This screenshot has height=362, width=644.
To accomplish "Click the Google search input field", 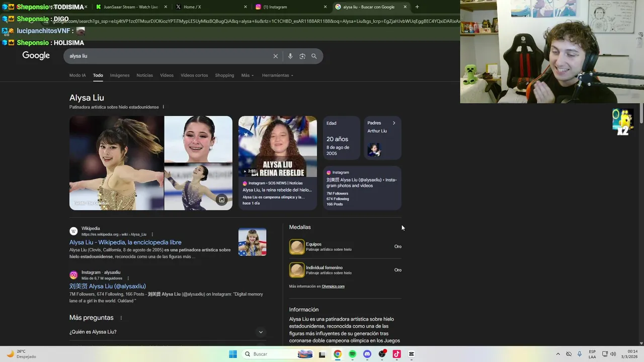I will (169, 56).
